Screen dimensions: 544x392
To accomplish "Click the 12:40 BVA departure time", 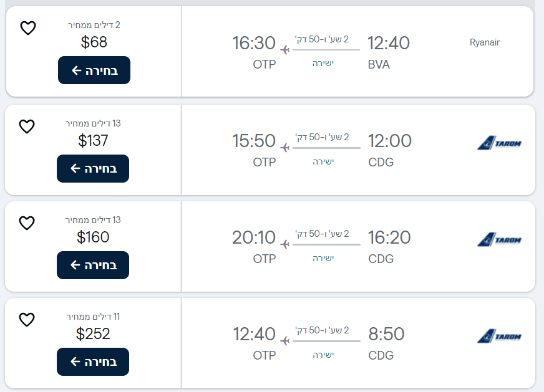I will (388, 43).
